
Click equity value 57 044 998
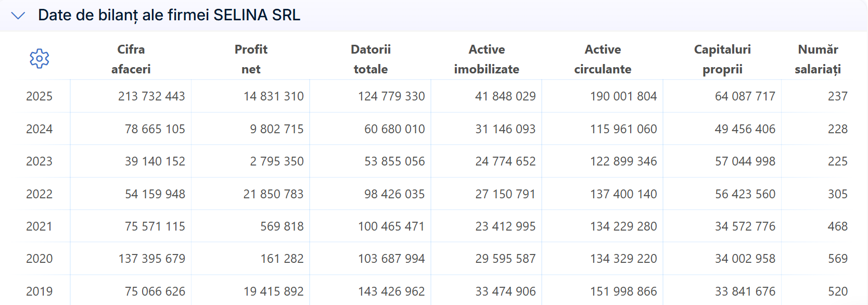pos(745,161)
